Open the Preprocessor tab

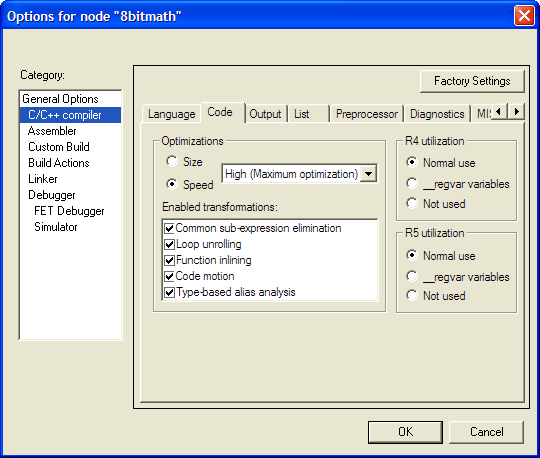tap(367, 114)
